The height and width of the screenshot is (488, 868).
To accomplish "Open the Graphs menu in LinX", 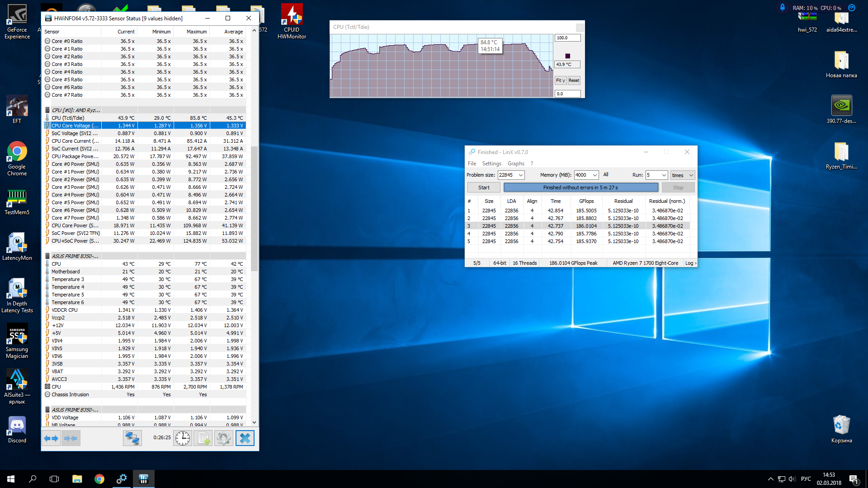I will point(516,164).
